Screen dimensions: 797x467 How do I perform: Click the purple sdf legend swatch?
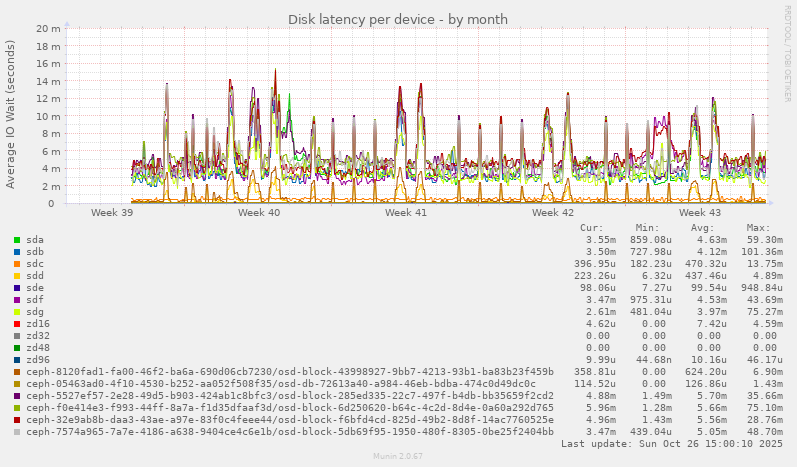pos(17,300)
